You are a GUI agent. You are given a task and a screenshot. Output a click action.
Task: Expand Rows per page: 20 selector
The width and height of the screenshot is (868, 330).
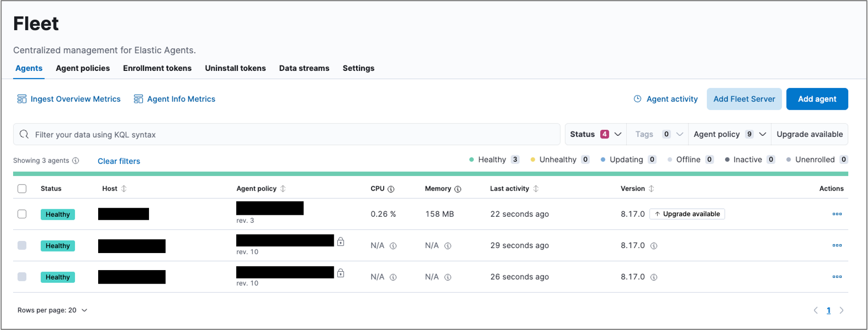click(x=52, y=310)
